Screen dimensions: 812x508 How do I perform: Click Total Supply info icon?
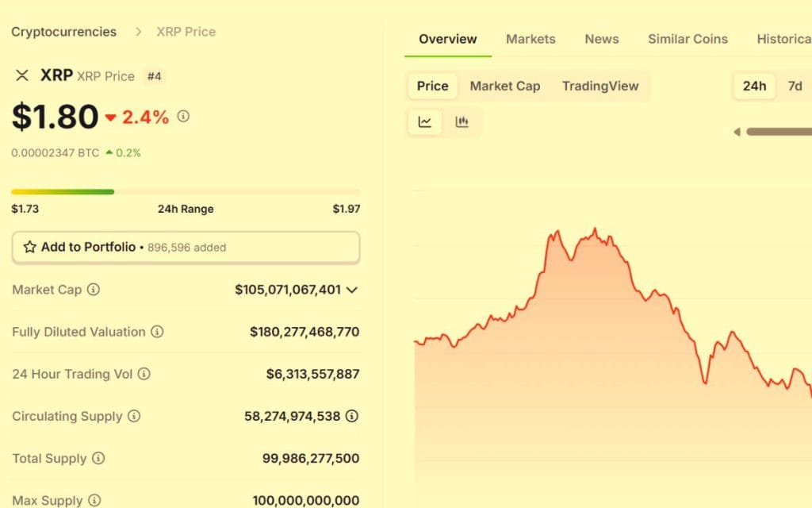[x=98, y=458]
